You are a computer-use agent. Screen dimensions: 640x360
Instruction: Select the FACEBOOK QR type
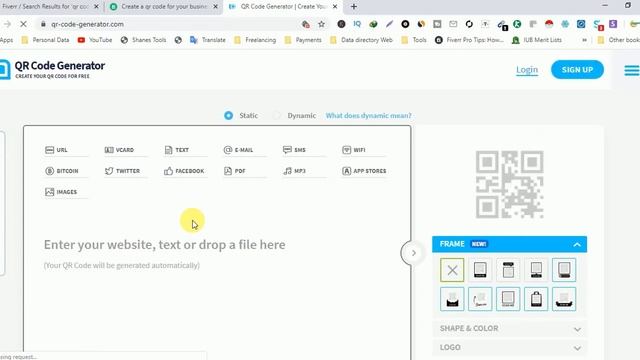pyautogui.click(x=184, y=171)
